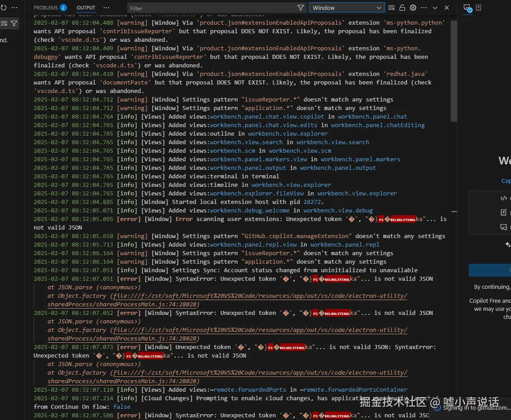Open more panel tabs ellipsis after OUTPUT

[x=107, y=8]
